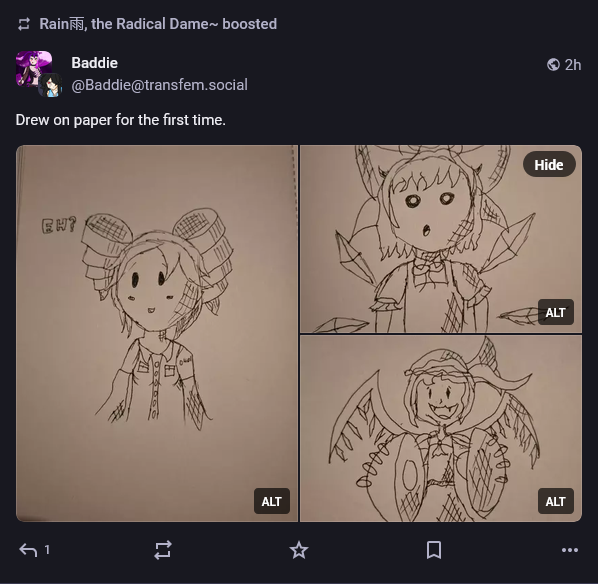Show ALT text of the left drawing
598x584 pixels.
tap(272, 501)
